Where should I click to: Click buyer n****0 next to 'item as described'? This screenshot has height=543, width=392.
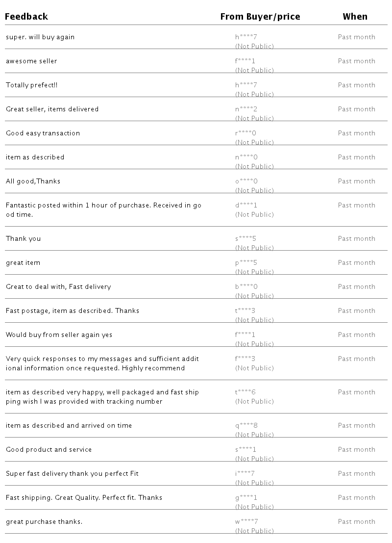[x=246, y=157]
